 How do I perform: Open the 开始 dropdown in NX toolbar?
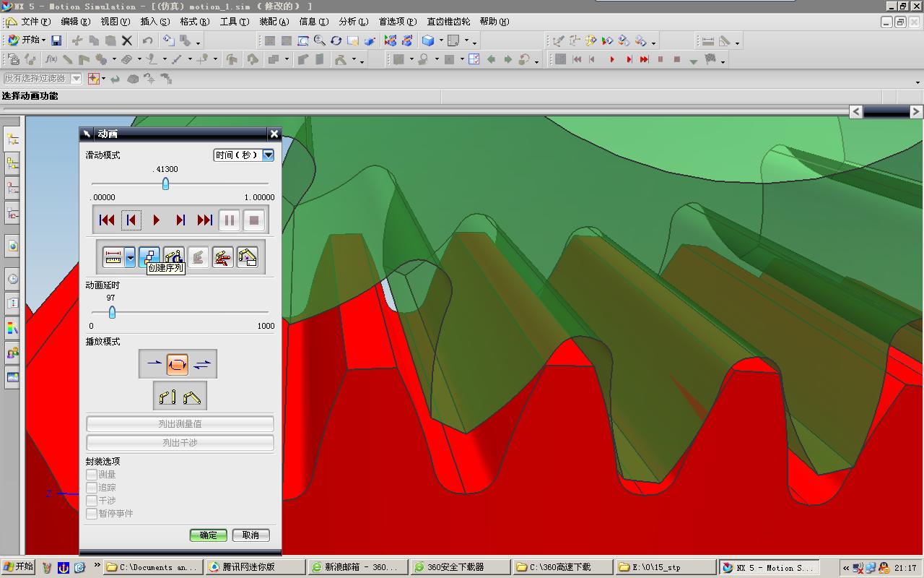[x=27, y=40]
